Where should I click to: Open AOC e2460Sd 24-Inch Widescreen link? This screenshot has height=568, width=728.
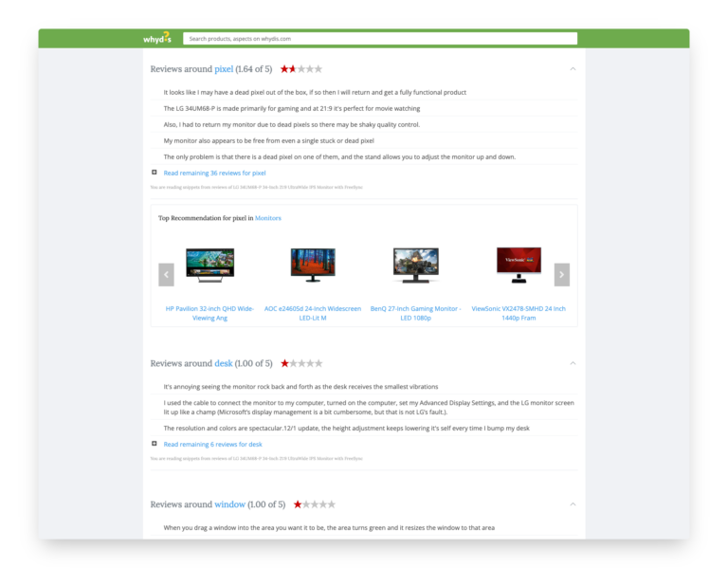click(x=313, y=313)
